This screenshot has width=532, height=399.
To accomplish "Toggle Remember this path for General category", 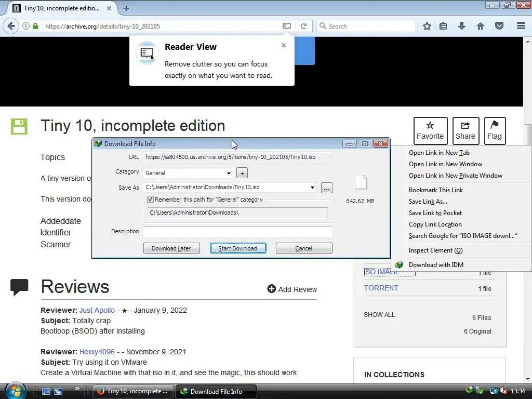I will tap(150, 199).
